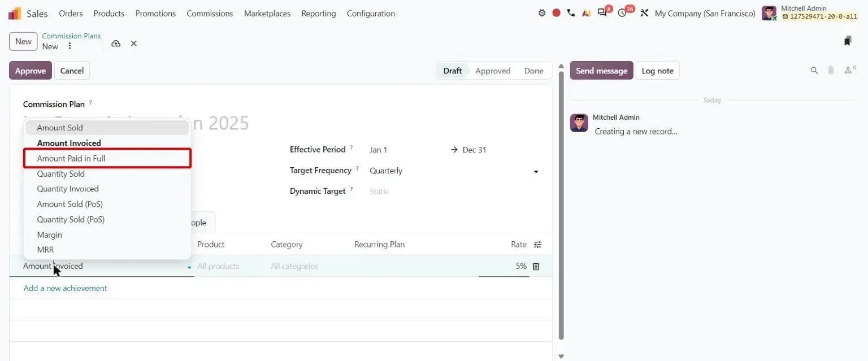The image size is (868, 361).
Task: Choose Quantity Sold (PoS) option
Action: pos(107,219)
